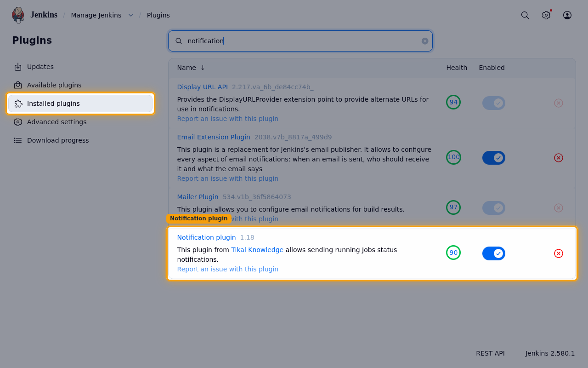
Task: Report an issue with Notification plugin
Action: (228, 269)
